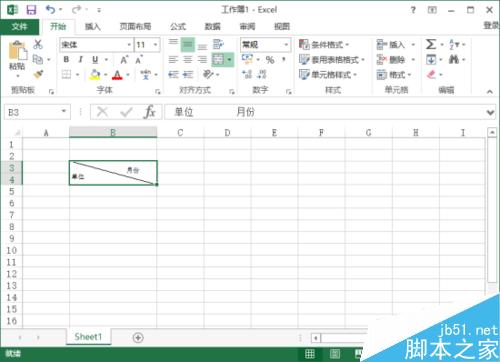Align text left

(173, 60)
